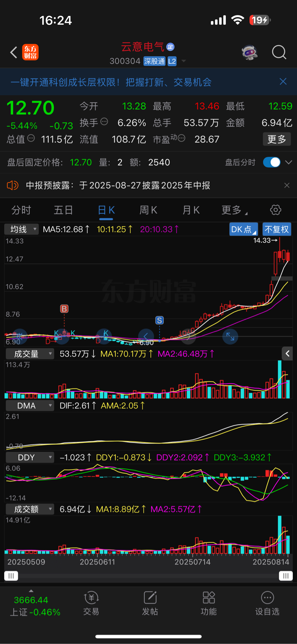Open the DDY indicator dropdown

pyautogui.click(x=29, y=458)
